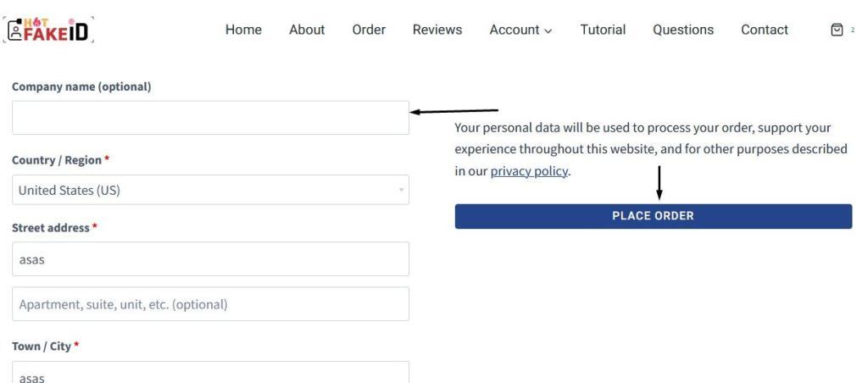Viewport: 868px width, 383px height.
Task: Expand the Account menu chevron
Action: 548,31
